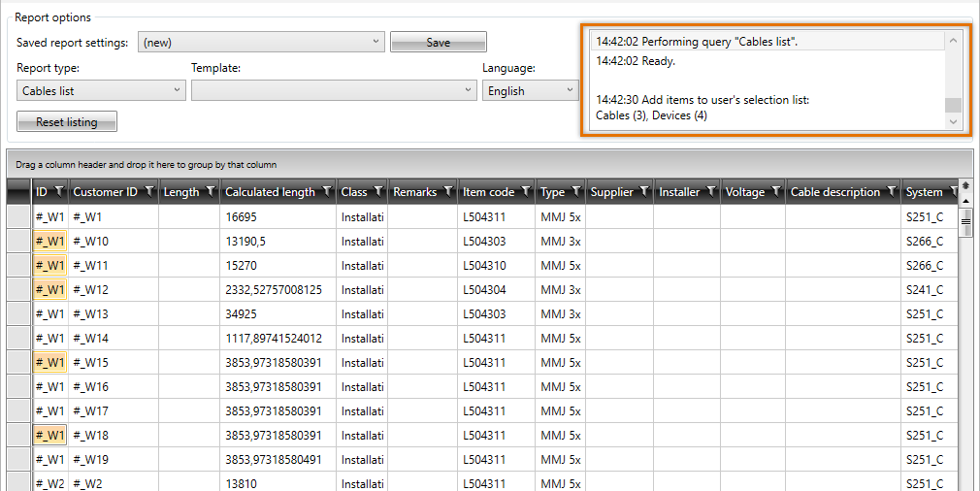This screenshot has width=980, height=491.
Task: Open the Remarks column filter icon
Action: tap(448, 192)
